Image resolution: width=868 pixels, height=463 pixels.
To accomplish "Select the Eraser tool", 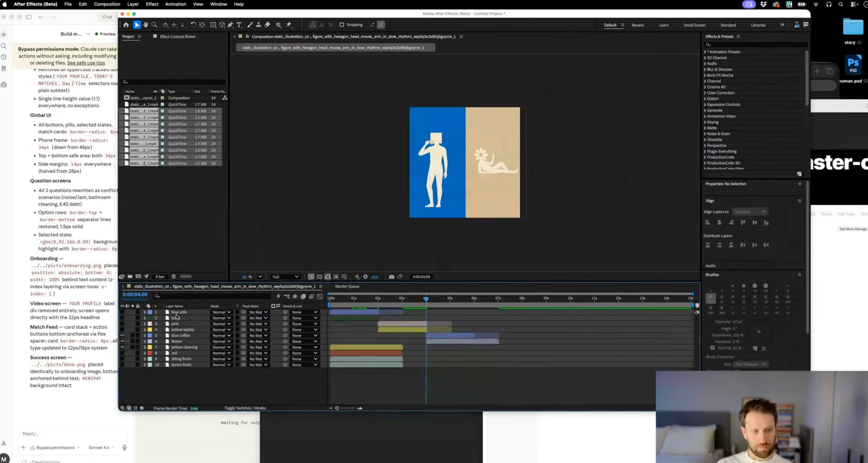I will 268,25.
